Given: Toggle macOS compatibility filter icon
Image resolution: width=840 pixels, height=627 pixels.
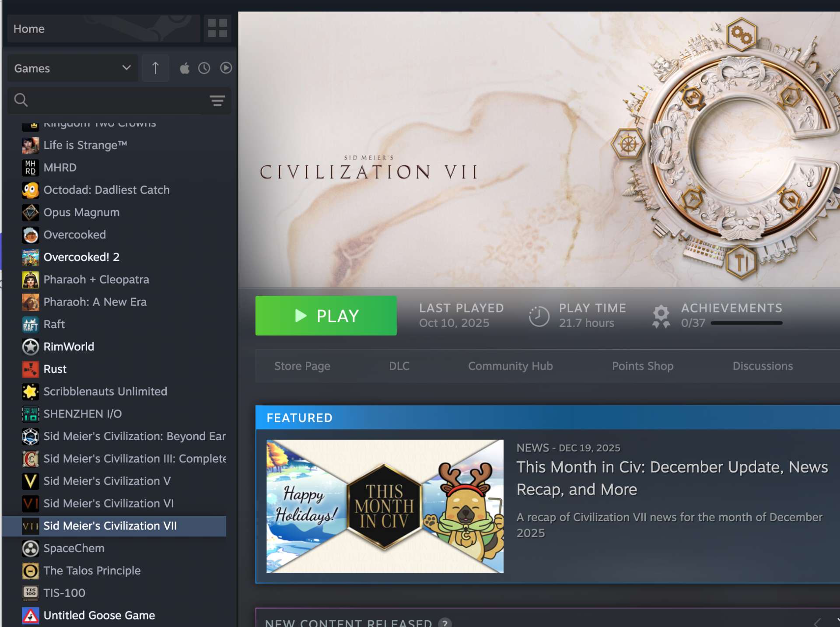Looking at the screenshot, I should click(185, 68).
